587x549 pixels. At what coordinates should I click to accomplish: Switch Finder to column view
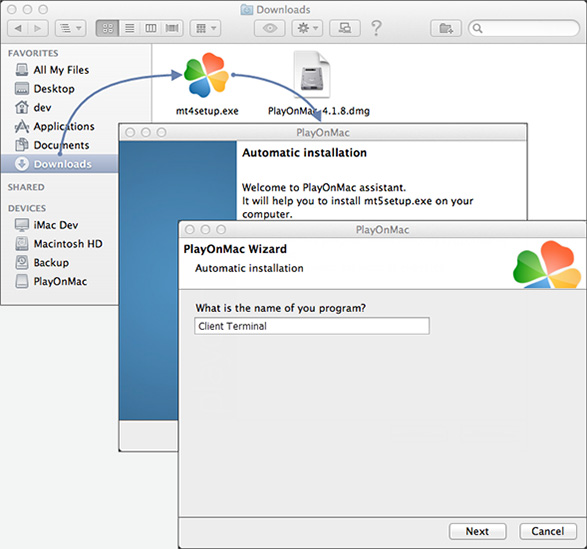[150, 28]
